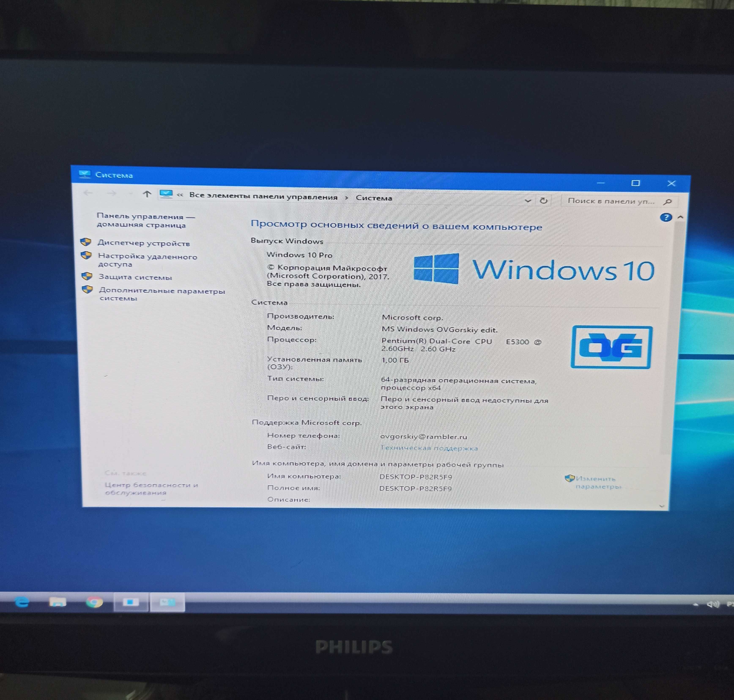734x700 pixels.
Task: Click the Windows 10 logo image
Action: (534, 269)
